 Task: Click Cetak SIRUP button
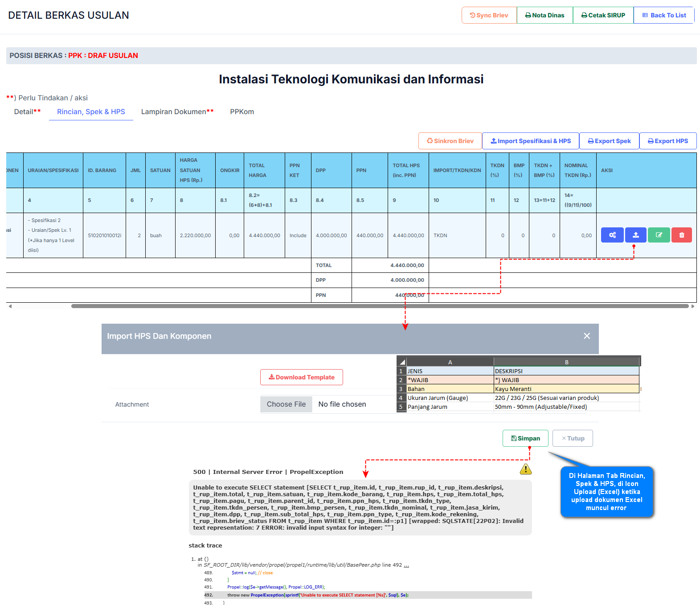tap(603, 15)
